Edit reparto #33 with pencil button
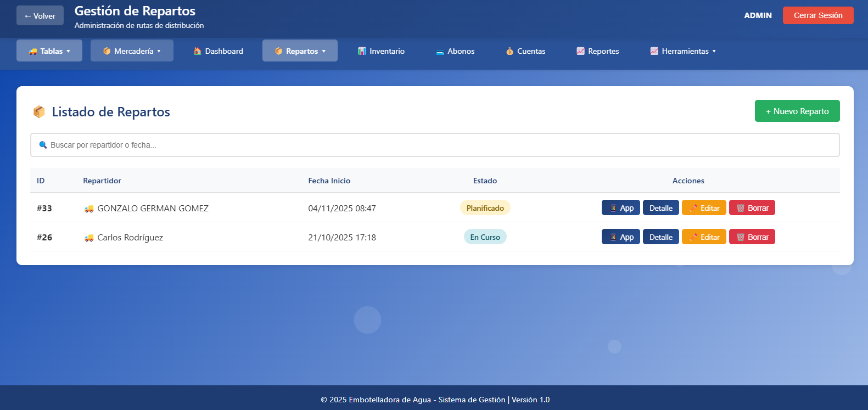The image size is (868, 410). coord(704,208)
